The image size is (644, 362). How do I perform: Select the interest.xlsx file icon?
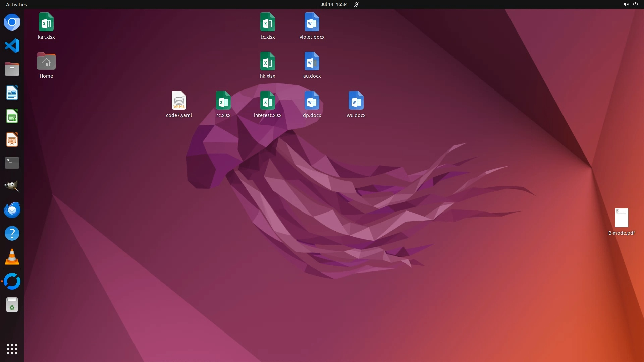(267, 101)
